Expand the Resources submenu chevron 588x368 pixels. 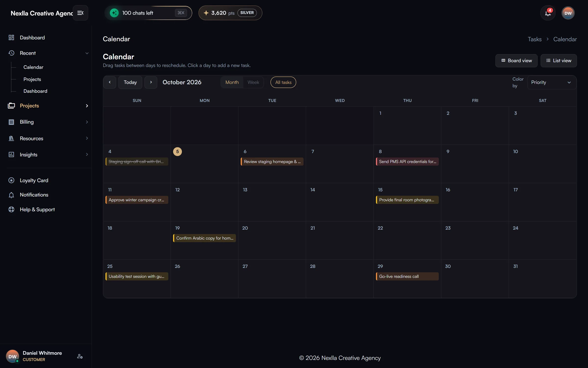pos(87,138)
